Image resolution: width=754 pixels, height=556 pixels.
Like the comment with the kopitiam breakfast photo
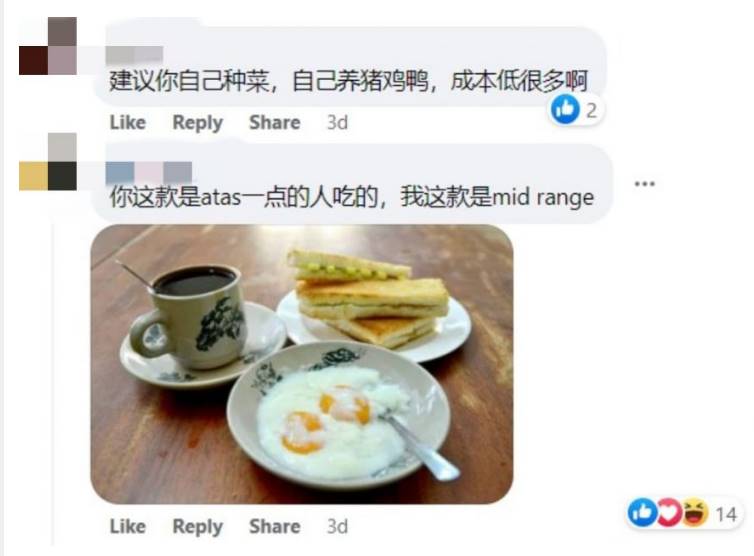tap(127, 526)
